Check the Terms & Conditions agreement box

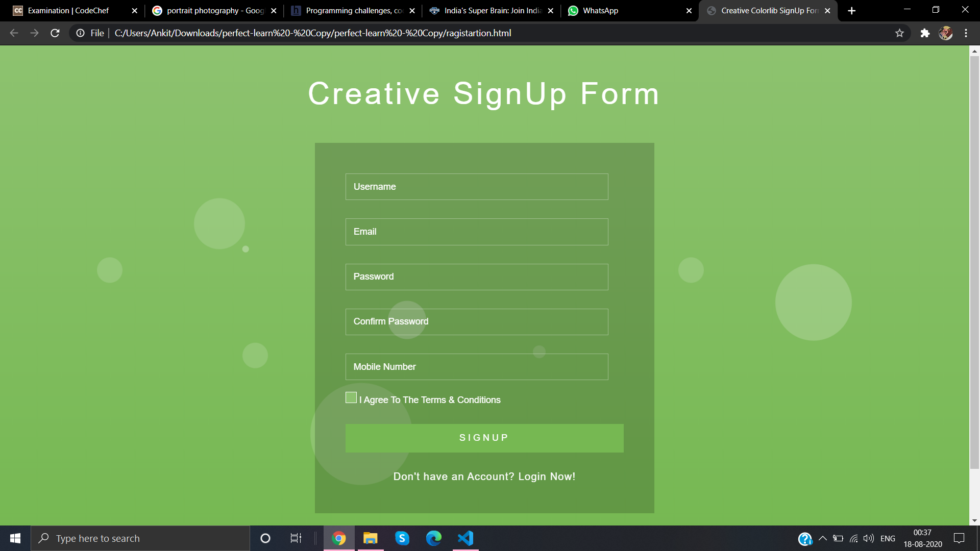[x=351, y=397]
